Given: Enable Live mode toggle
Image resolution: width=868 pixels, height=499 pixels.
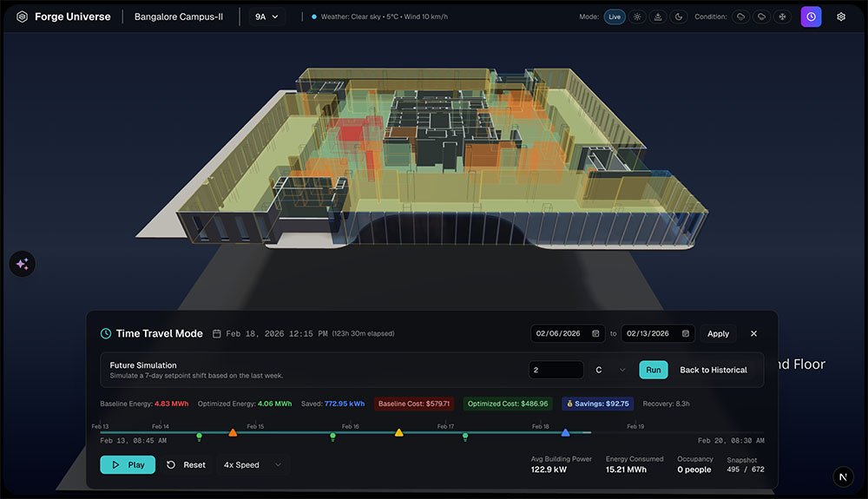Looking at the screenshot, I should point(615,16).
